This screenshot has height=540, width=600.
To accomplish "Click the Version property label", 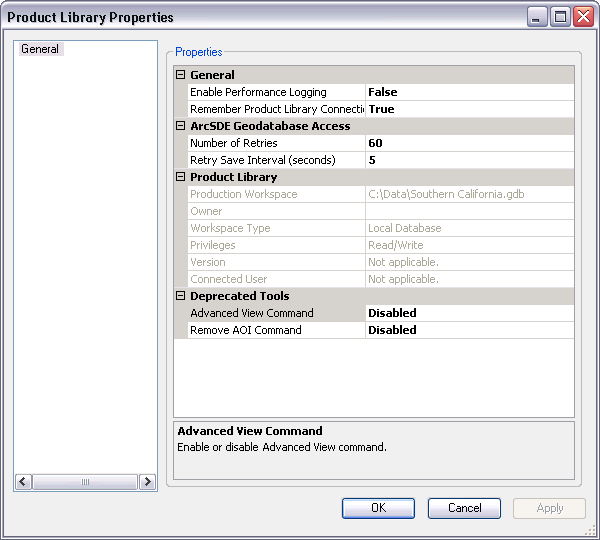I will 208,262.
